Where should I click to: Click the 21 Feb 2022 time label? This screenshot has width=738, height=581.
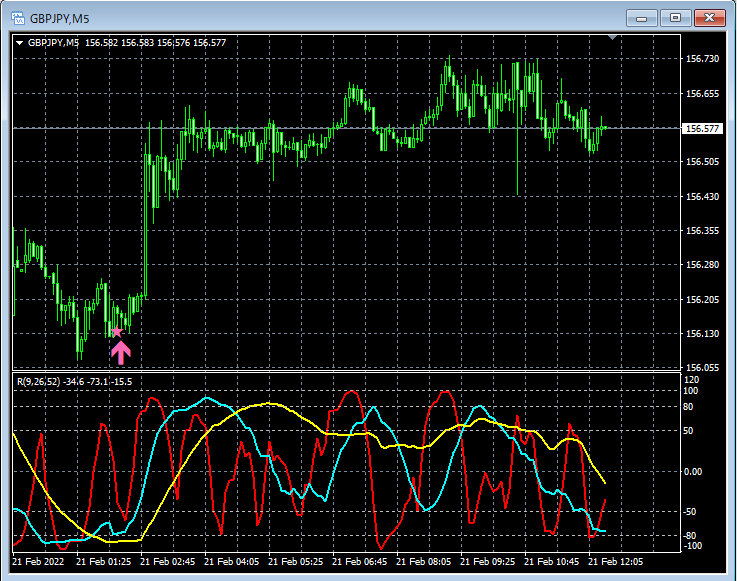(x=38, y=562)
